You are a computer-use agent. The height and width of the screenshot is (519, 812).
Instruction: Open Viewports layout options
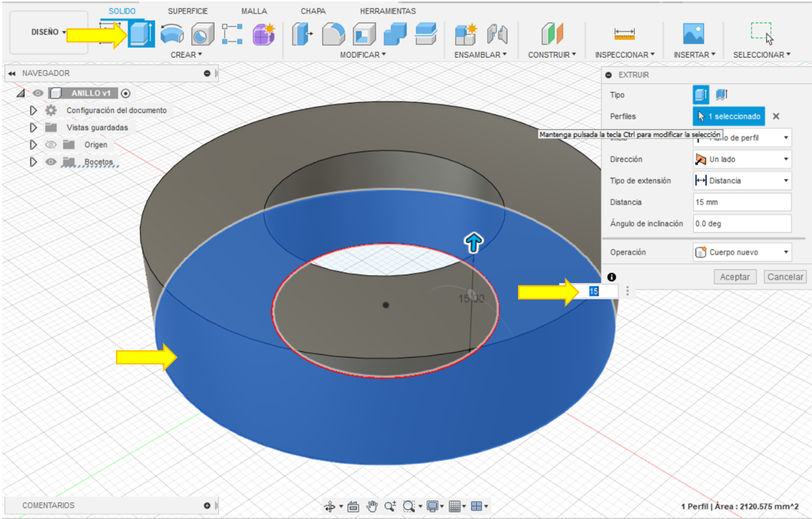click(476, 506)
